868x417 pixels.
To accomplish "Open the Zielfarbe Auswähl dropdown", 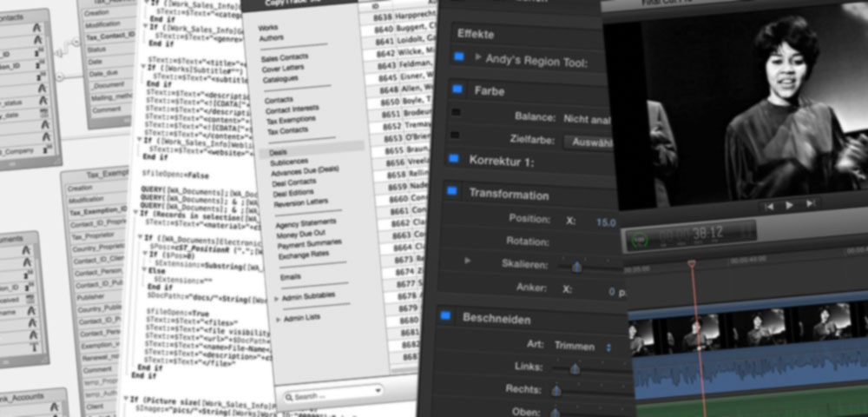I will click(589, 142).
